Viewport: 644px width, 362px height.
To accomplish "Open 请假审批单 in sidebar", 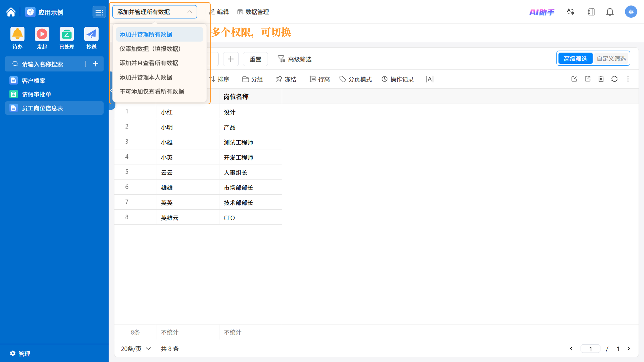I will click(54, 94).
